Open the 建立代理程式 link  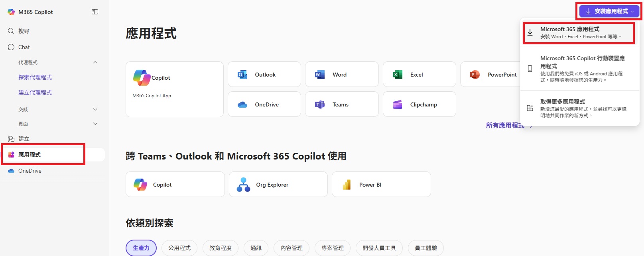point(35,93)
